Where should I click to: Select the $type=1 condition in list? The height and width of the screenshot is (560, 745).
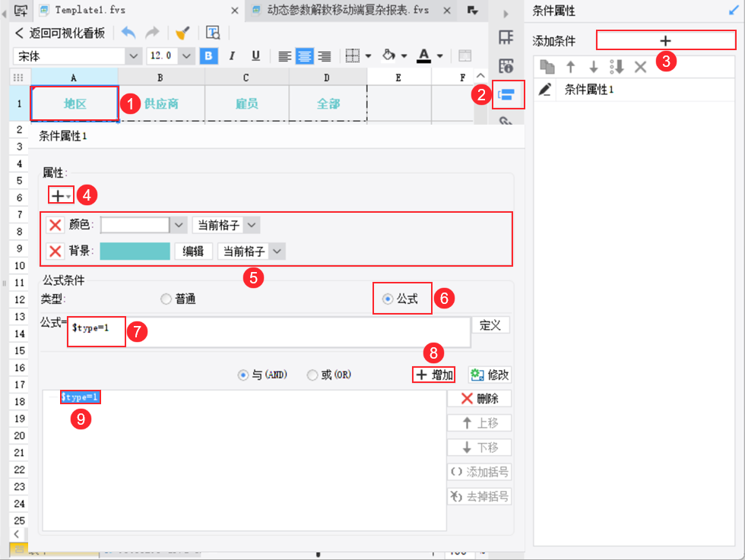point(81,397)
